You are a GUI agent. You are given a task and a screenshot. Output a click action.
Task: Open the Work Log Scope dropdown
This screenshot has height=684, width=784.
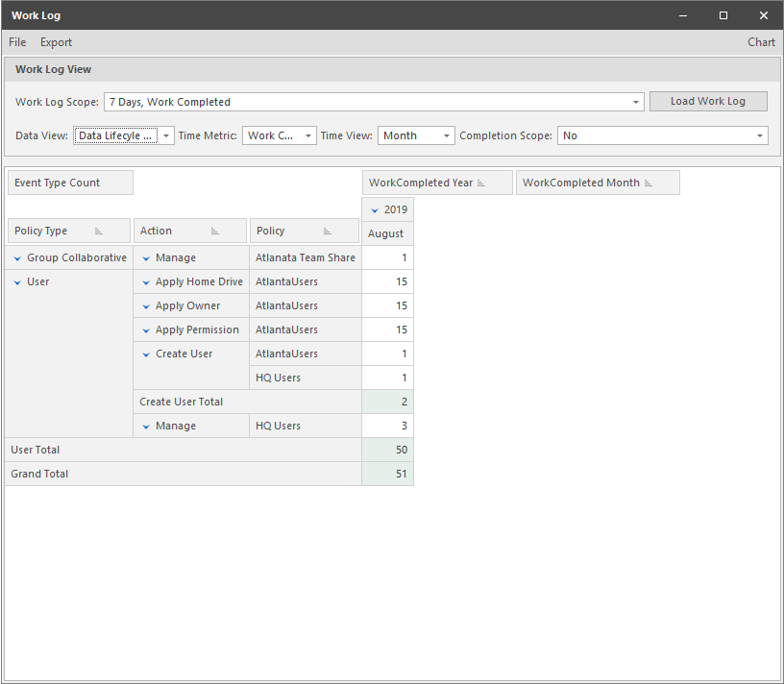point(635,102)
